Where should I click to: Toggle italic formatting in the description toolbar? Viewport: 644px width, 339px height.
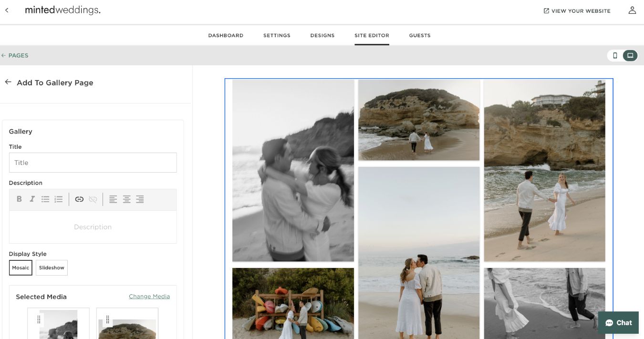tap(32, 199)
